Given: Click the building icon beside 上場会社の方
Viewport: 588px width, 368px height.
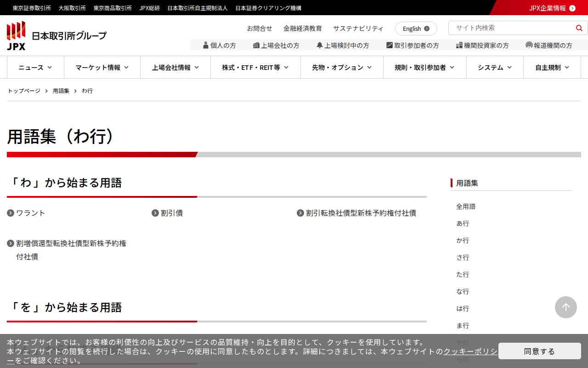Looking at the screenshot, I should 256,45.
